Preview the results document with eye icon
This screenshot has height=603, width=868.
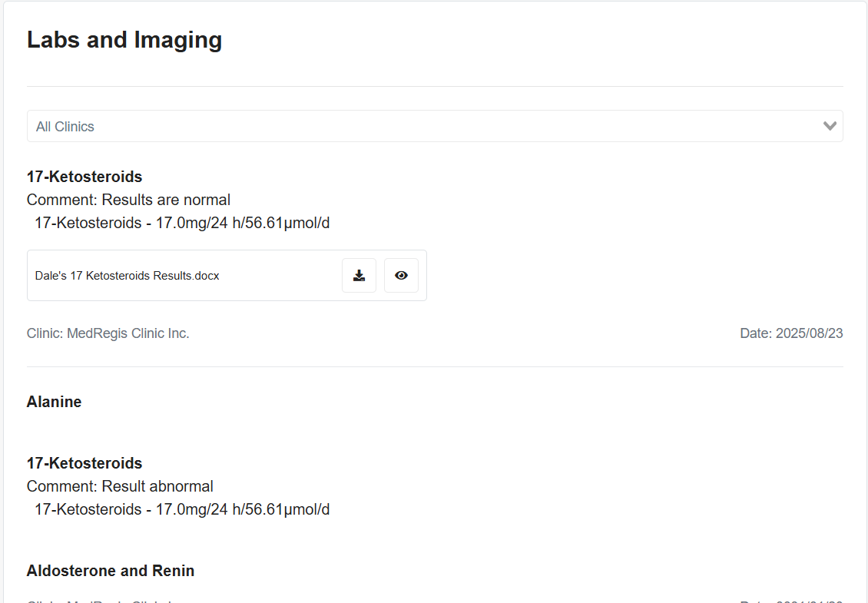pos(401,276)
